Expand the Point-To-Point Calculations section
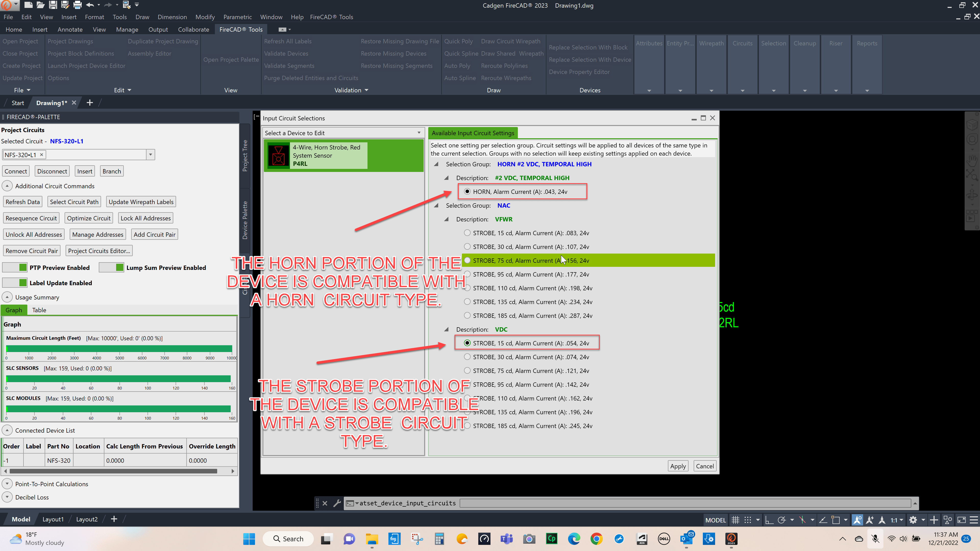 [x=7, y=483]
